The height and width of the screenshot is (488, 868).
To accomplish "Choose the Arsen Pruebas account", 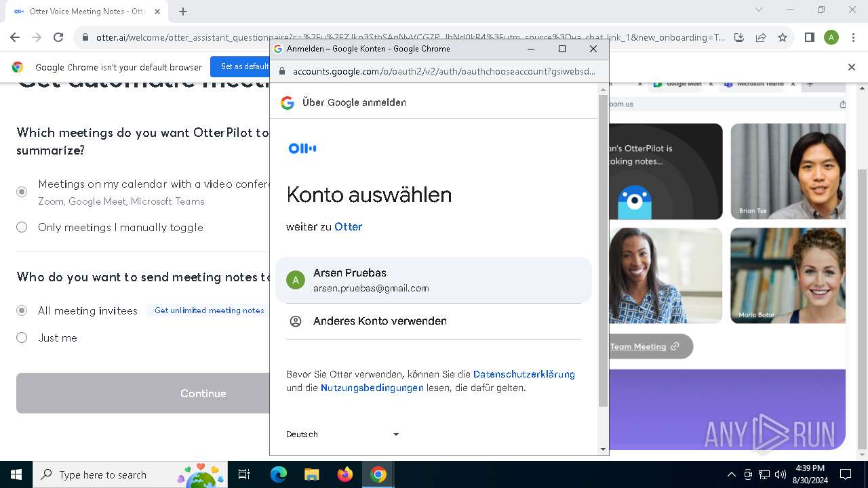I will pos(433,280).
